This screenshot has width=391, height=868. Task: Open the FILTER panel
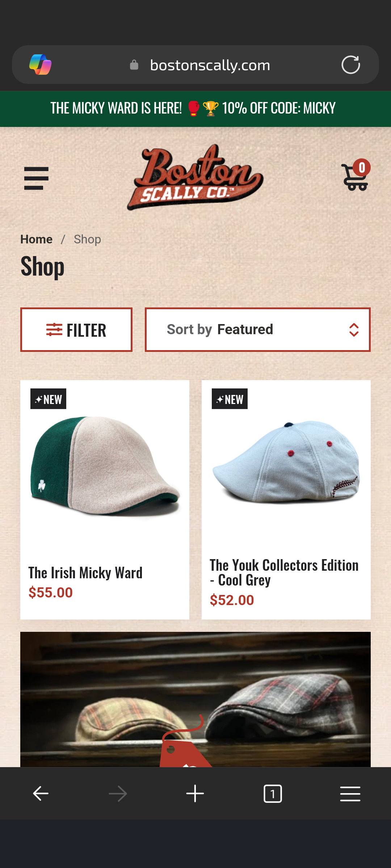(x=76, y=329)
